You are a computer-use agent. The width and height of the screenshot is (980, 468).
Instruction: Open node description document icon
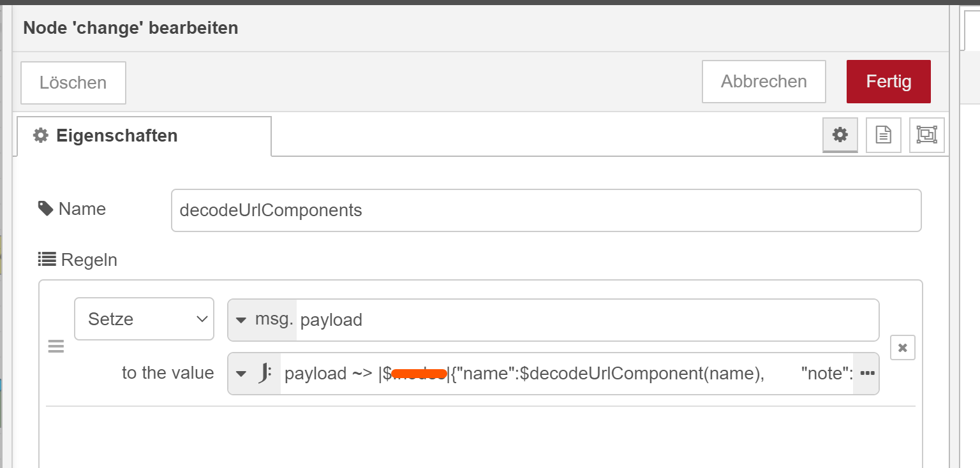[883, 135]
